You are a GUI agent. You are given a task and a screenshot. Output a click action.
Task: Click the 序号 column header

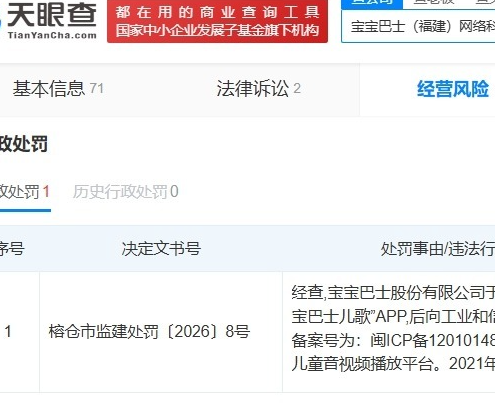(12, 249)
